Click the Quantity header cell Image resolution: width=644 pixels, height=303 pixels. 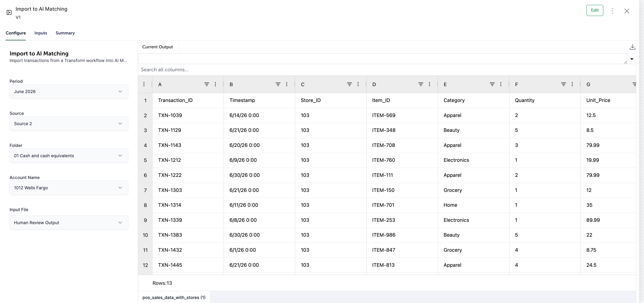pyautogui.click(x=545, y=100)
